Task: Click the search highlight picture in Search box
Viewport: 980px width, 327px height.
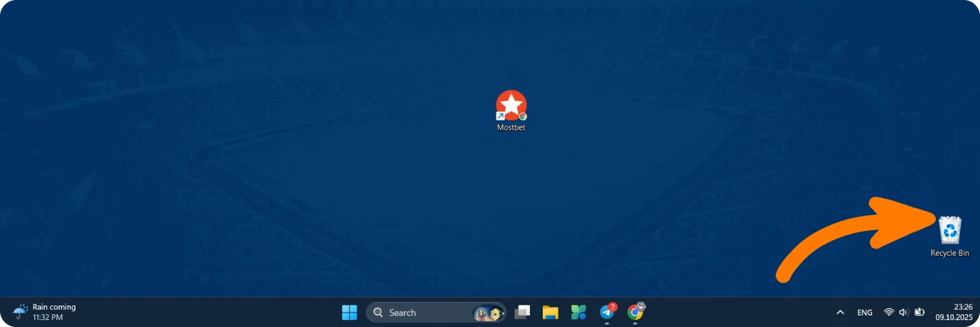Action: tap(487, 313)
